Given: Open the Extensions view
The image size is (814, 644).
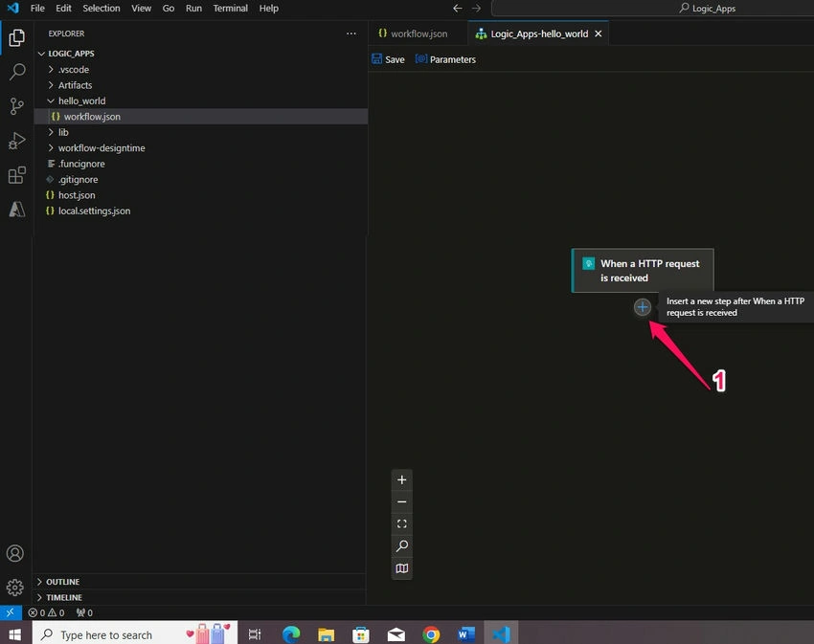Looking at the screenshot, I should click(16, 175).
